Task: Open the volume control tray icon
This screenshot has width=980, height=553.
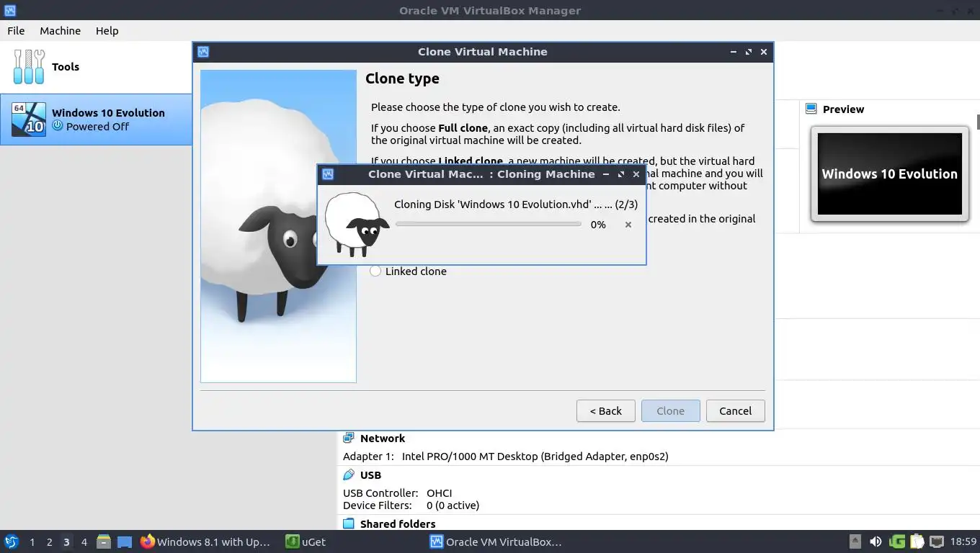Action: pyautogui.click(x=876, y=541)
